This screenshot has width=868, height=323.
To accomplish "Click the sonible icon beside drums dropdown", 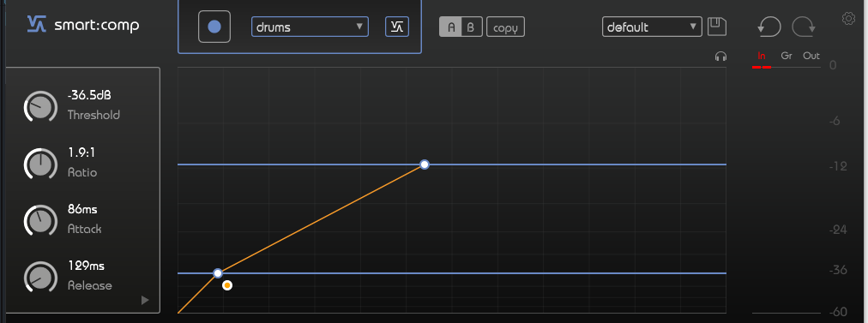I will click(397, 27).
